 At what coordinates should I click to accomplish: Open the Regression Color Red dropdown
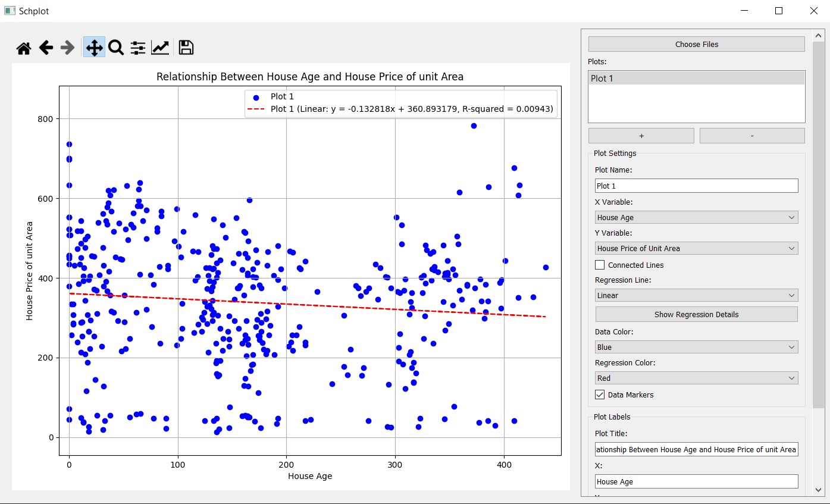pyautogui.click(x=696, y=378)
